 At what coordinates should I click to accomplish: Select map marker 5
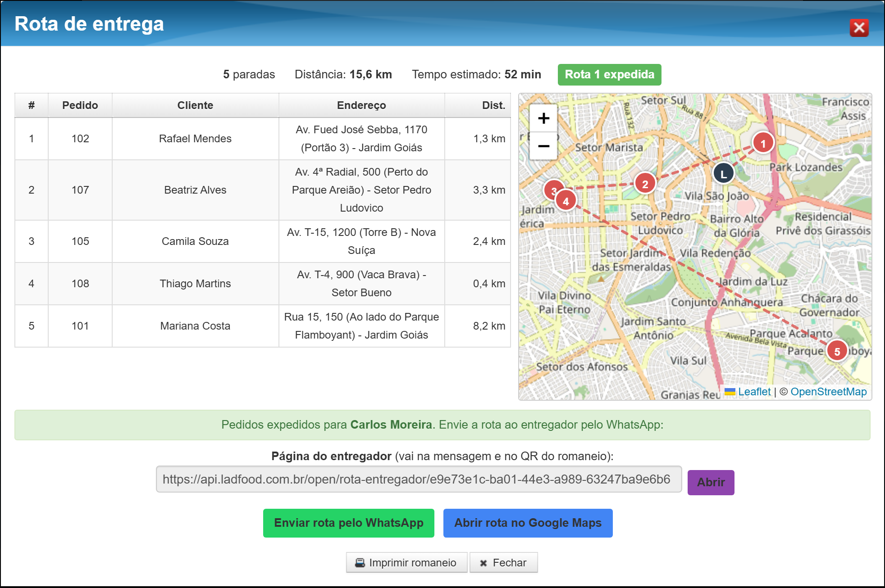pos(837,351)
